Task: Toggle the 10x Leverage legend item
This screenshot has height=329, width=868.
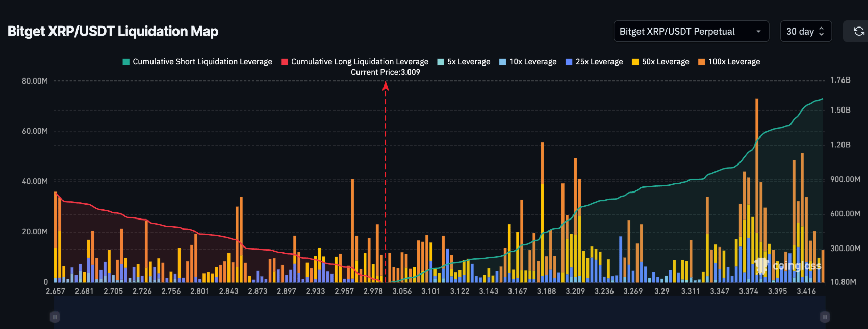Action: point(528,62)
